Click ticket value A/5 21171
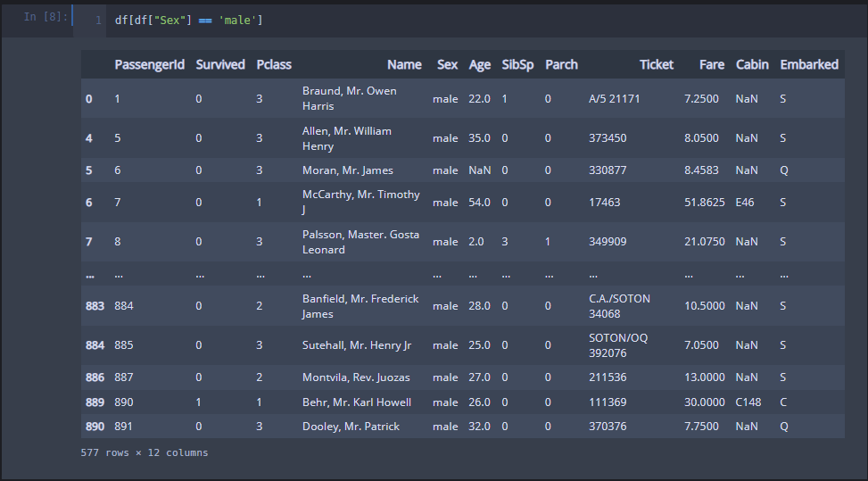The image size is (868, 481). pyautogui.click(x=615, y=99)
